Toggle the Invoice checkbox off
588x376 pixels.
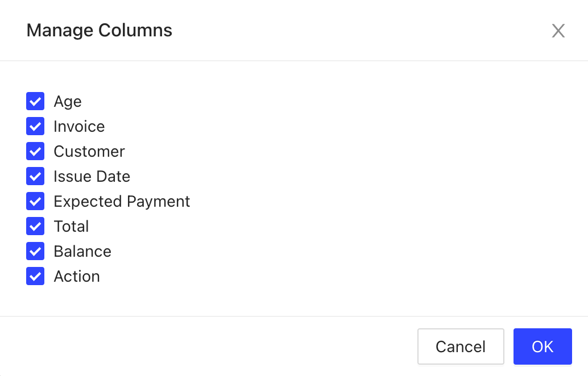(x=35, y=127)
